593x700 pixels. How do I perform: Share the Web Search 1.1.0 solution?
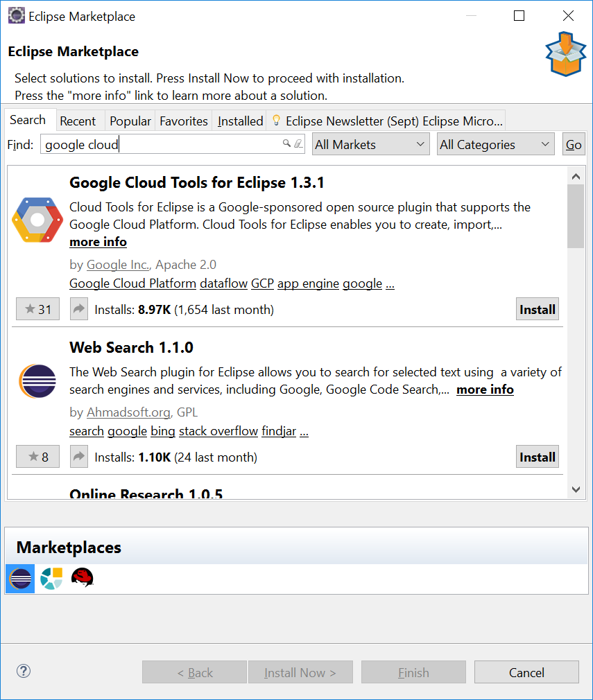click(x=78, y=456)
